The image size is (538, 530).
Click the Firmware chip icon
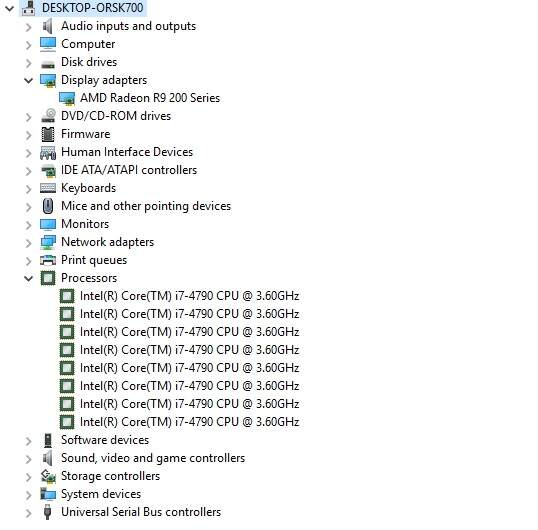click(x=48, y=134)
